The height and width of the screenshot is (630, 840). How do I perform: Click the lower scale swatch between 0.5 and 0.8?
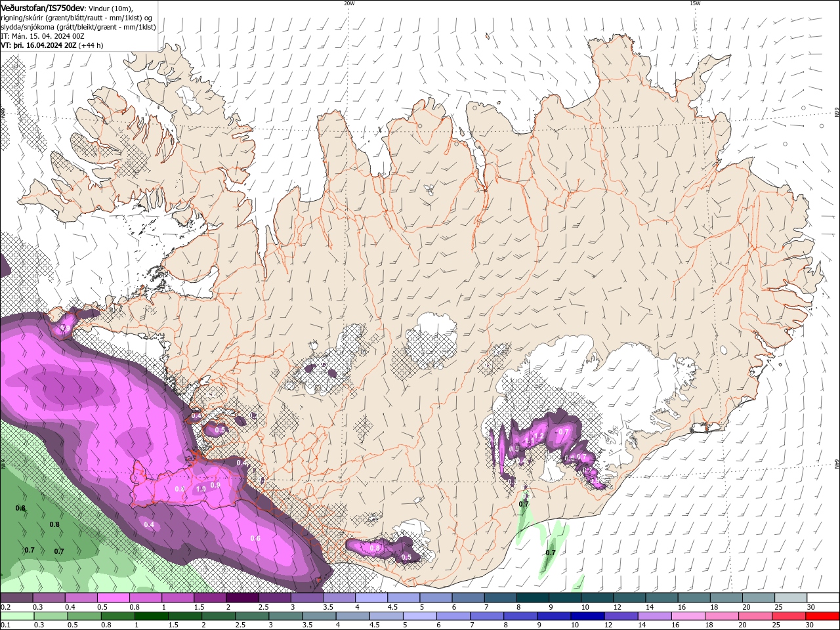(x=83, y=616)
